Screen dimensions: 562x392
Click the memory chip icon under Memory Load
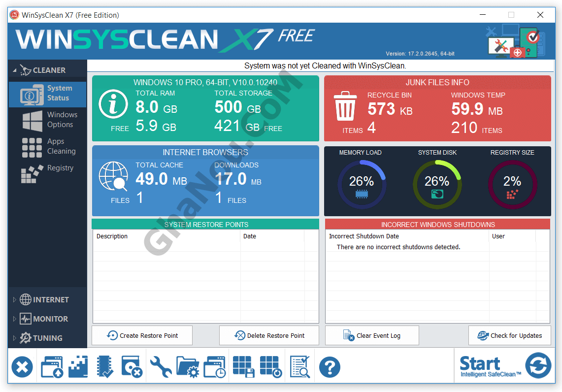point(362,194)
